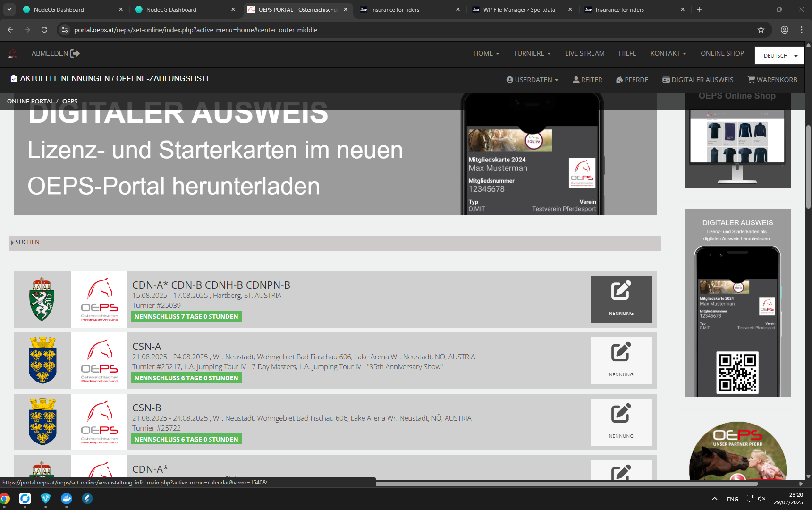Switch to first NodeCG Dashboard tab

tap(71, 9)
